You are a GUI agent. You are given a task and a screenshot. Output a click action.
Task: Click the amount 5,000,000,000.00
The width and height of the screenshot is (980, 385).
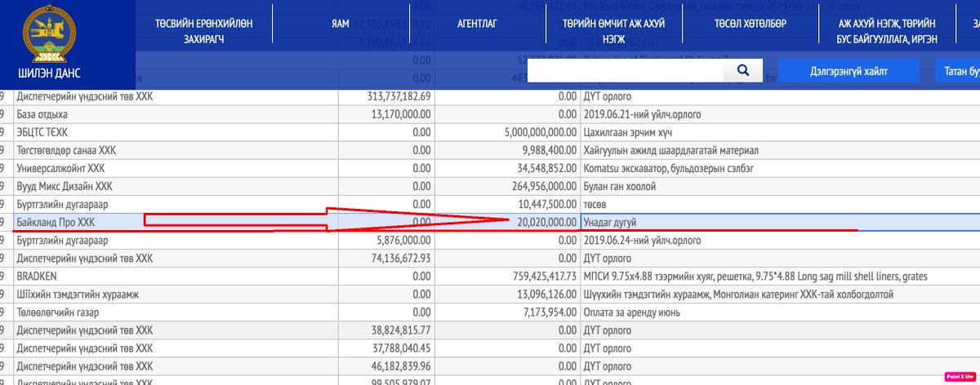coord(541,132)
